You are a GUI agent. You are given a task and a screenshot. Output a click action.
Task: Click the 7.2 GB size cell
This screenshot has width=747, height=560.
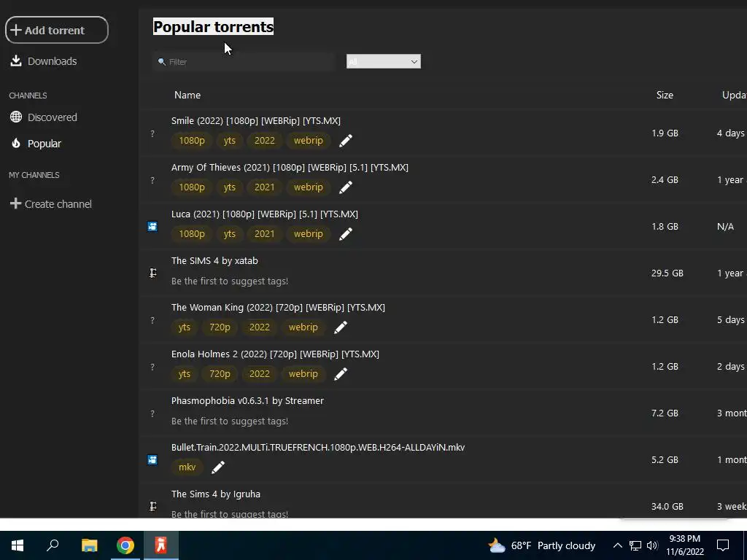click(665, 413)
